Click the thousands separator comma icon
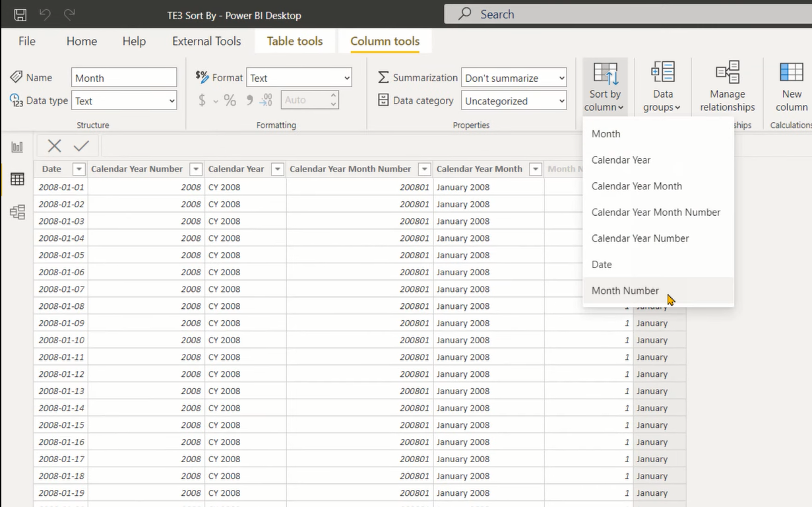Screen dimensions: 812x507 (x=249, y=100)
